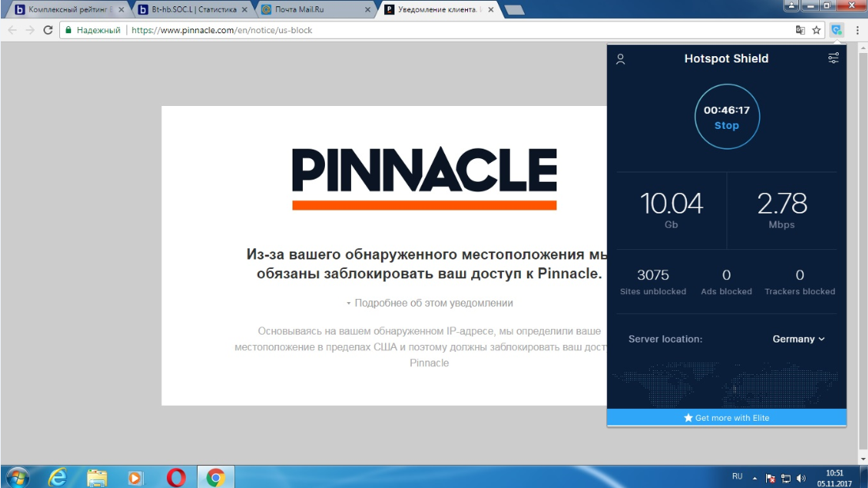Click the page scrollbar up arrow
Image resolution: width=868 pixels, height=488 pixels.
coord(863,48)
